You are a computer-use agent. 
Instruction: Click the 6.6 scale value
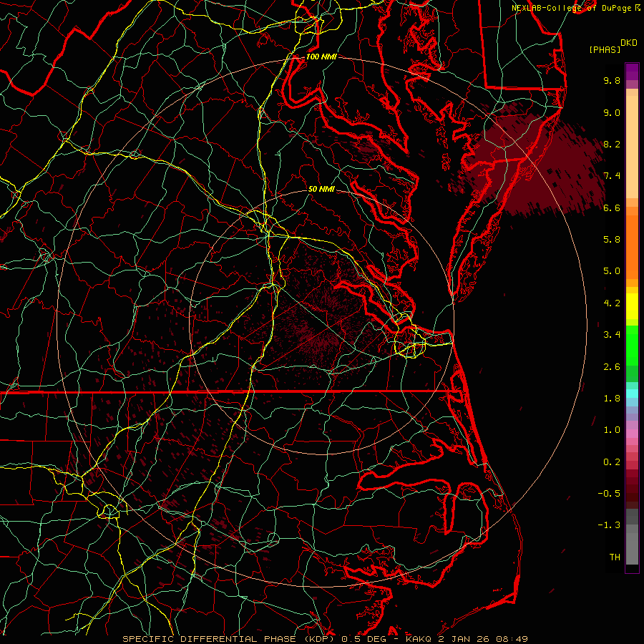(x=612, y=208)
